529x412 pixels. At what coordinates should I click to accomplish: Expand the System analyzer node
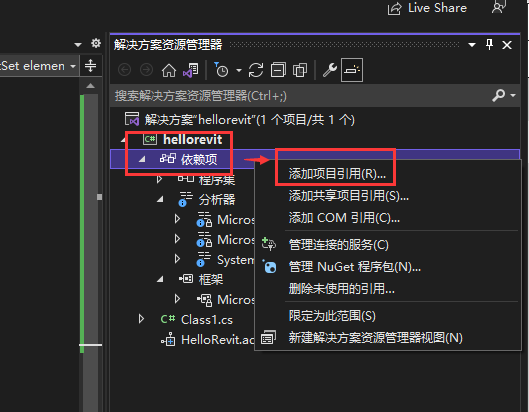click(x=177, y=259)
